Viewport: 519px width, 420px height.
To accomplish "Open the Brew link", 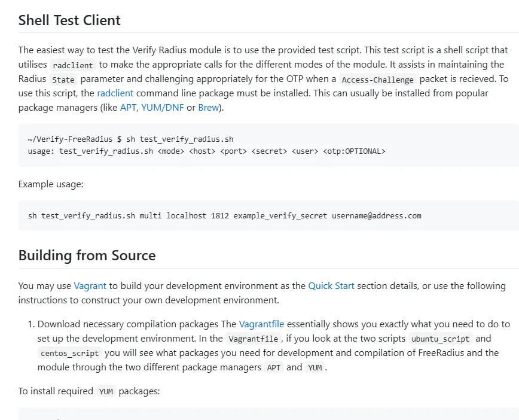I will click(x=209, y=108).
